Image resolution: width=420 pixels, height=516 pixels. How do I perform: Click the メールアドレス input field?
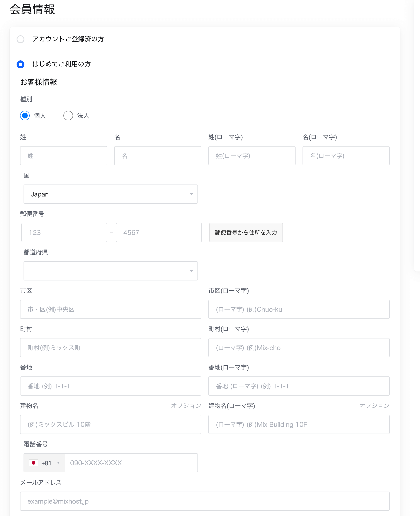click(x=205, y=501)
